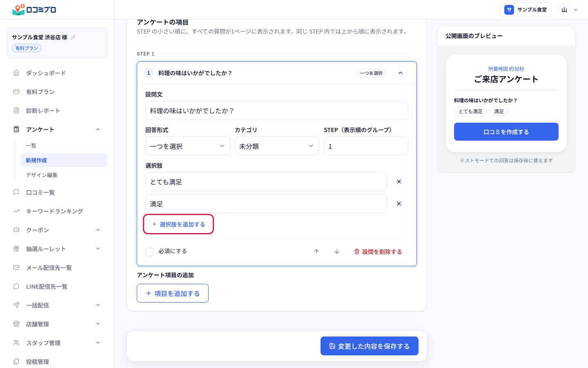Click the blue サ avatar icon in header
This screenshot has height=368, width=588.
click(509, 10)
